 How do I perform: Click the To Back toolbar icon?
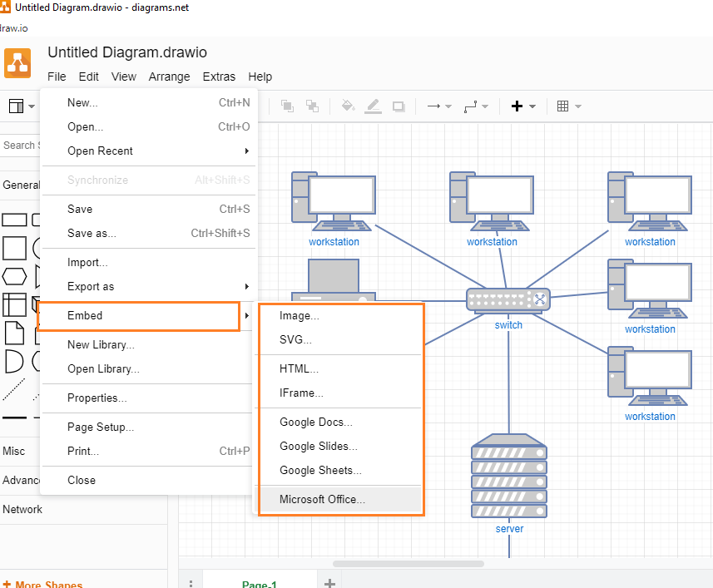[x=312, y=106]
